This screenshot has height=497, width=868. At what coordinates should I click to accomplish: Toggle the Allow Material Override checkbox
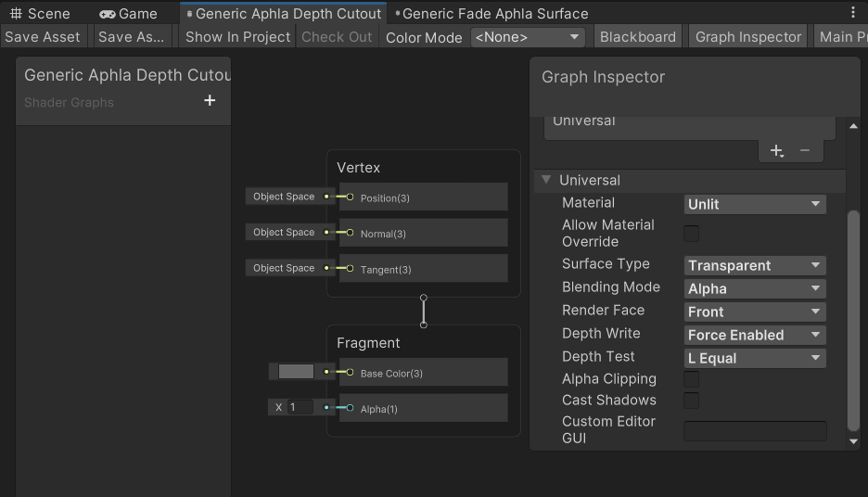pos(692,234)
